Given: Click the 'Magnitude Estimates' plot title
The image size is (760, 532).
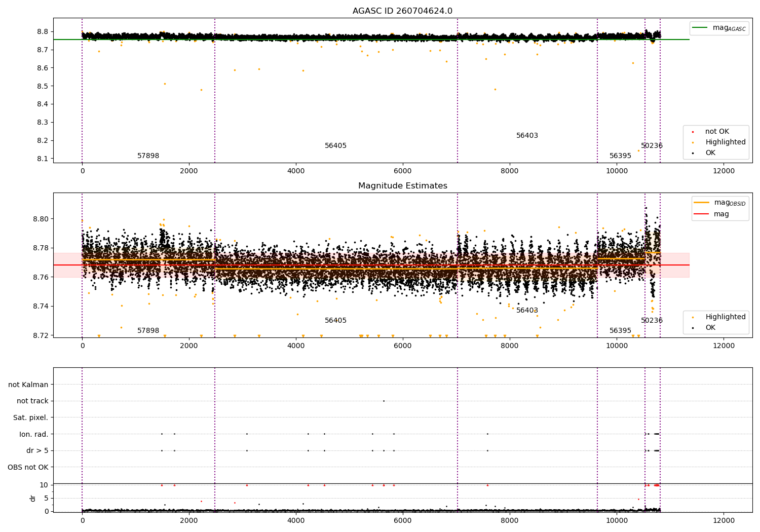Looking at the screenshot, I should (402, 186).
